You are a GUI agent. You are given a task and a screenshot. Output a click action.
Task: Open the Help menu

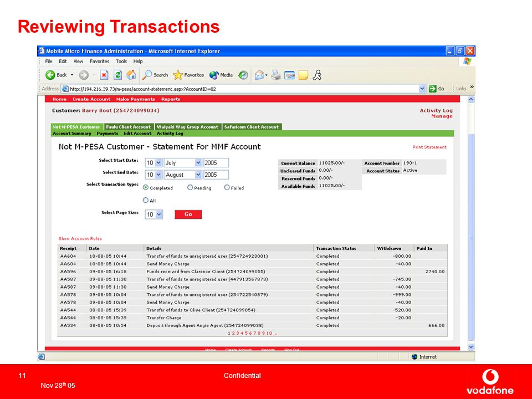(x=138, y=62)
